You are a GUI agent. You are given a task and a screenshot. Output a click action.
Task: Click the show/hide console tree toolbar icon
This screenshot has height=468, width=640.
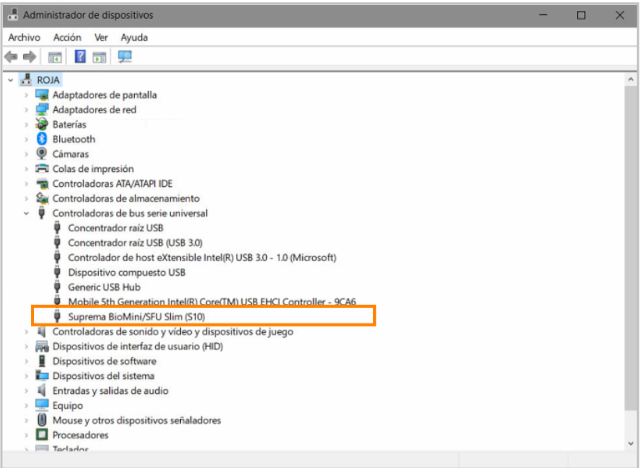(x=55, y=57)
